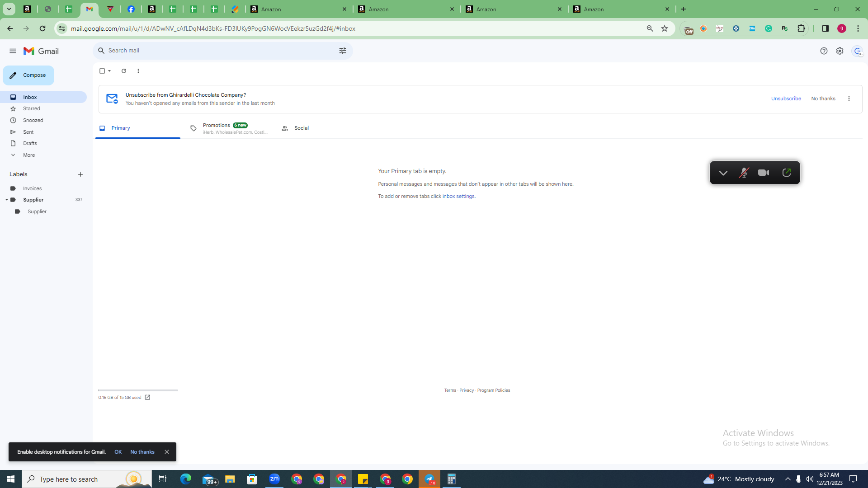The image size is (868, 488).
Task: Open the browser zoom indicator icon
Action: click(650, 28)
